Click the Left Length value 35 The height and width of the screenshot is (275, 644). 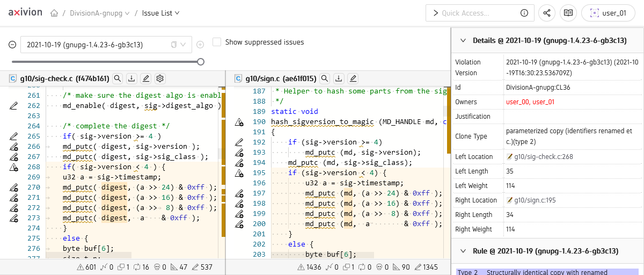click(510, 171)
